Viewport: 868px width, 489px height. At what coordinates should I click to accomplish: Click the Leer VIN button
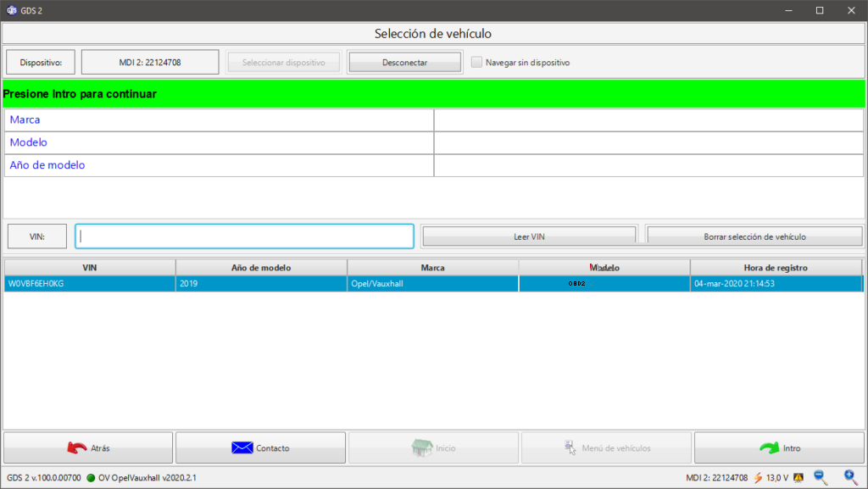(529, 236)
